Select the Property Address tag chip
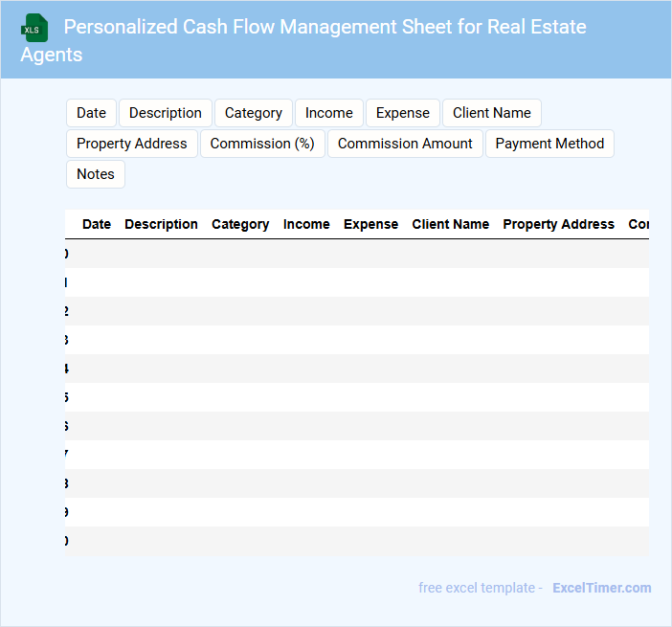This screenshot has height=627, width=672. [132, 144]
